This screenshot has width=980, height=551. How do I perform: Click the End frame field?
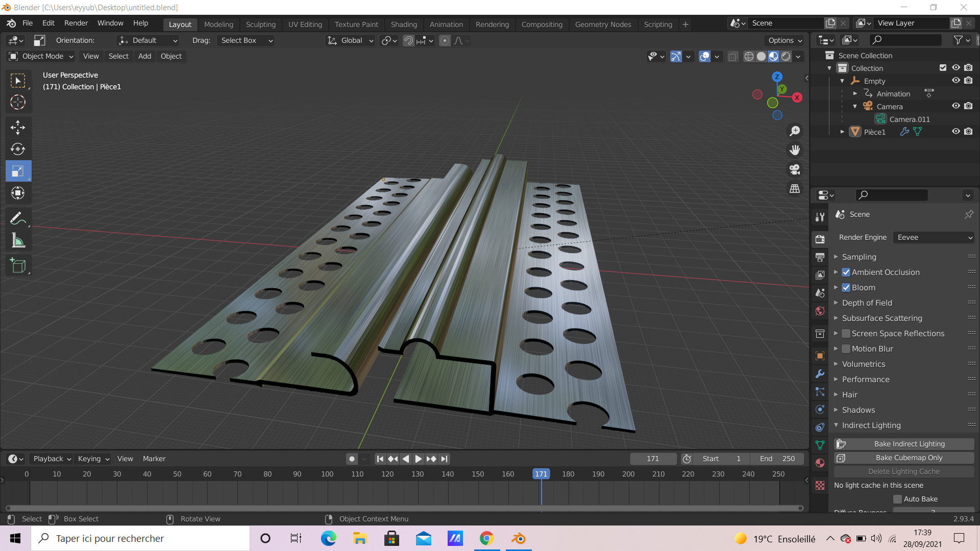[x=777, y=459]
